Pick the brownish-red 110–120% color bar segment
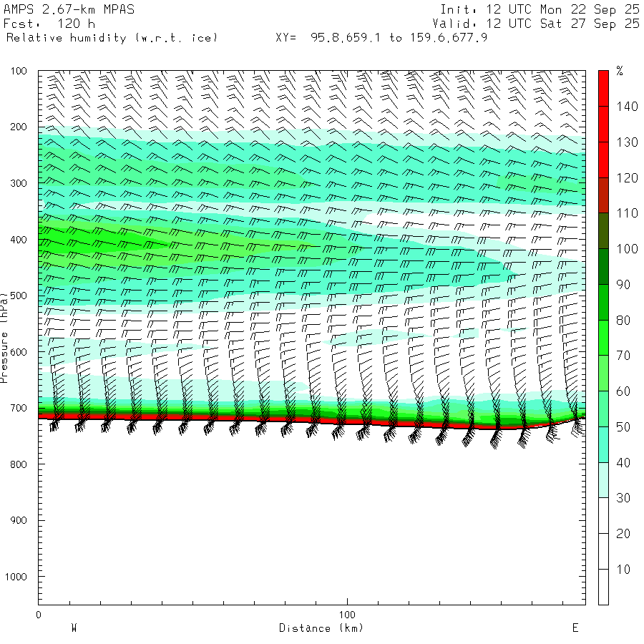The width and height of the screenshot is (644, 644). pyautogui.click(x=603, y=195)
